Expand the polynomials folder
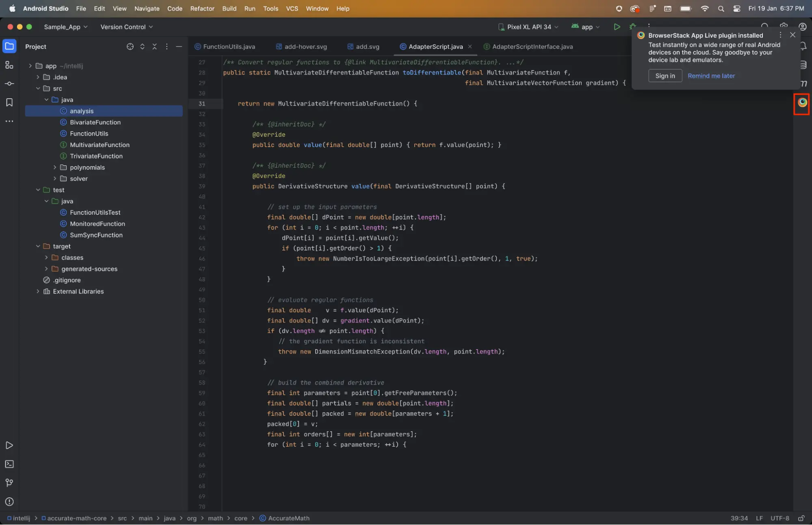 coord(55,167)
